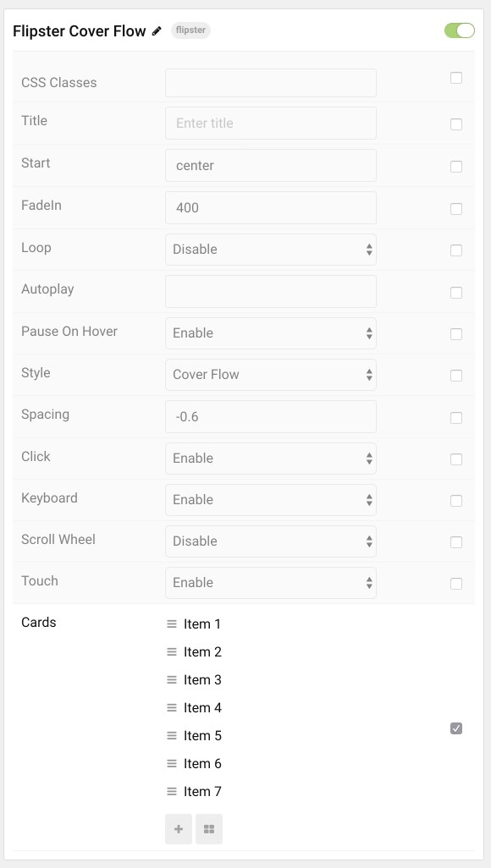Uncheck the Cards row checkbox

(x=456, y=728)
